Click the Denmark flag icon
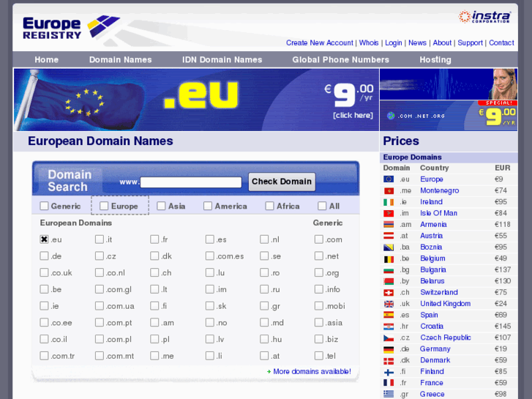Viewport: 532px width, 399px height. pos(389,360)
